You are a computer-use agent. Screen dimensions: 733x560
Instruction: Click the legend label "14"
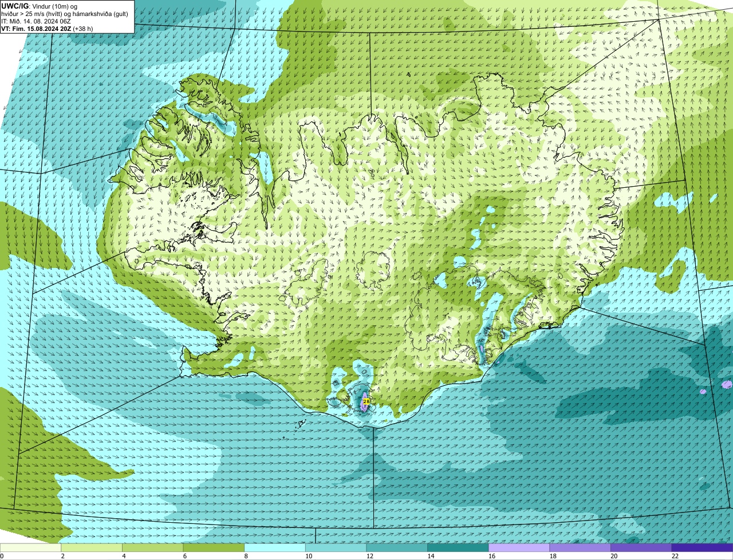pyautogui.click(x=431, y=556)
